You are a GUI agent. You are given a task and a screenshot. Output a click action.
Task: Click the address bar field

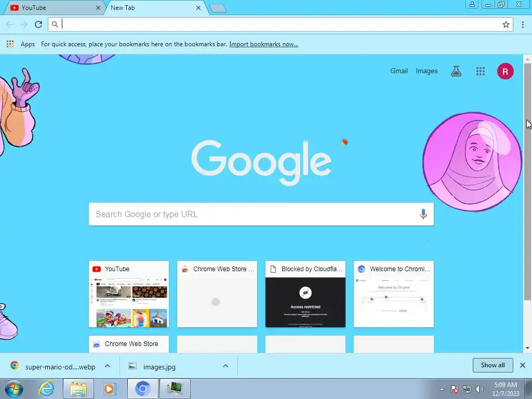[282, 24]
